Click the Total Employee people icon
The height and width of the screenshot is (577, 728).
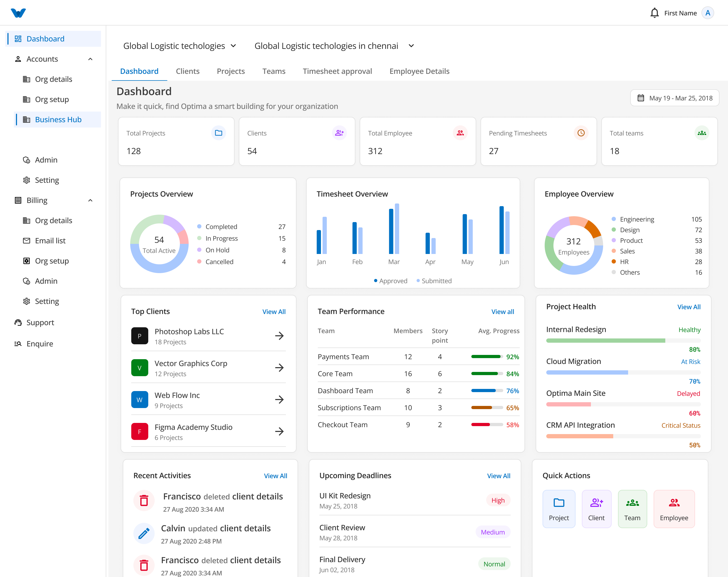(460, 133)
